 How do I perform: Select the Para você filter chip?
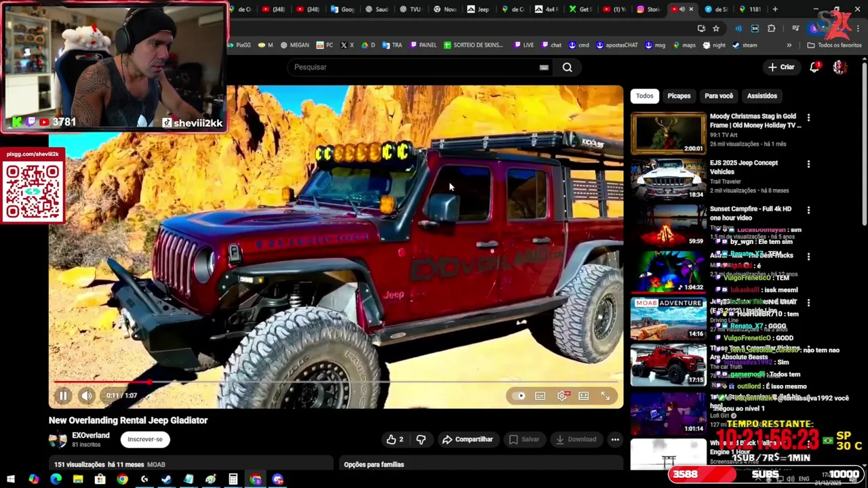(x=719, y=96)
